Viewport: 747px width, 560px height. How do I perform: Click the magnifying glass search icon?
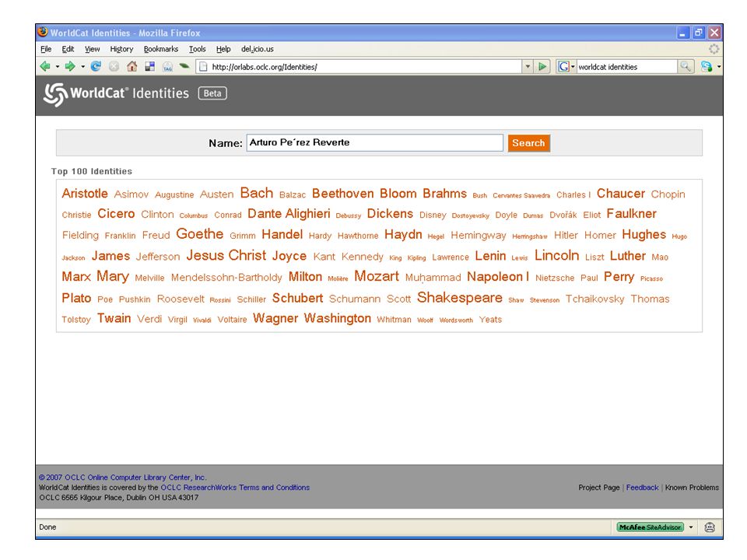pos(685,67)
